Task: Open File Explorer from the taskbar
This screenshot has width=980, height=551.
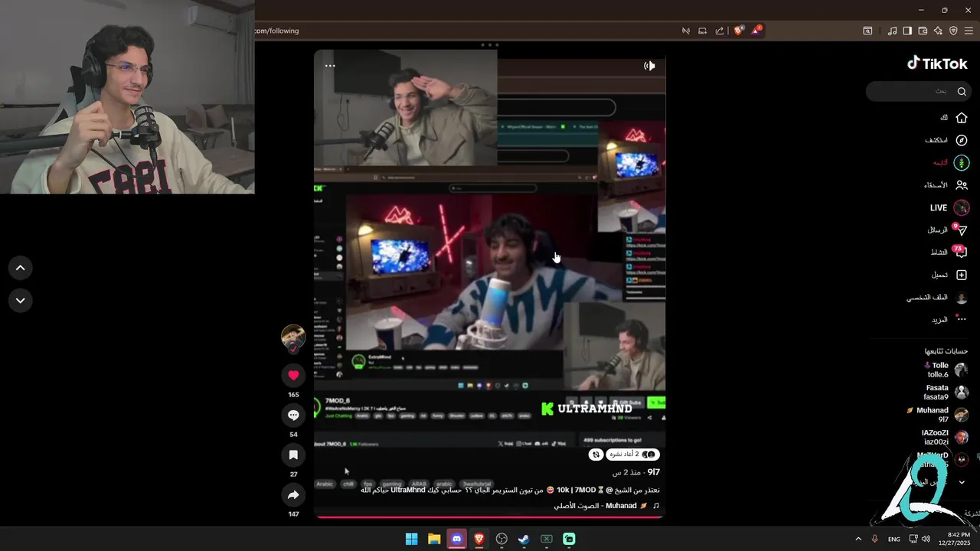Action: point(434,539)
